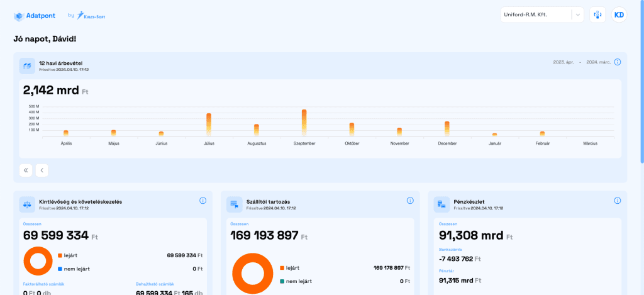644x295 pixels.
Task: Open the data sync icon beside company selector
Action: [x=597, y=15]
